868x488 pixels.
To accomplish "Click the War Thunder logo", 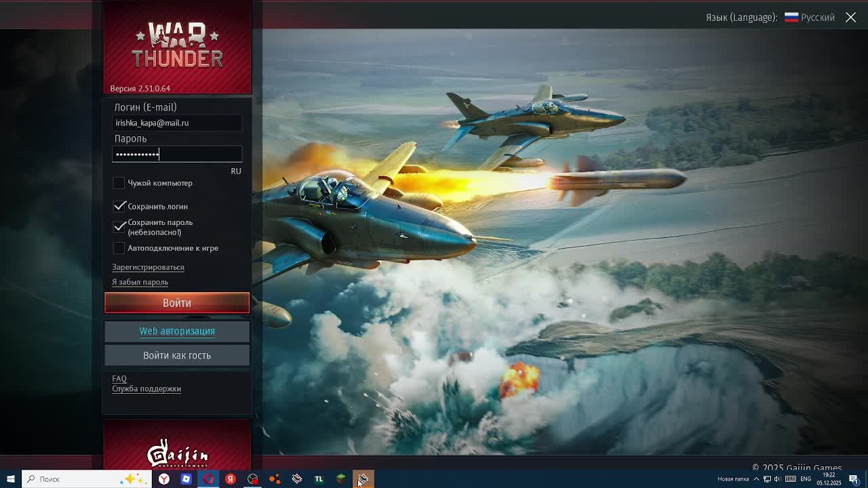I will pyautogui.click(x=177, y=45).
